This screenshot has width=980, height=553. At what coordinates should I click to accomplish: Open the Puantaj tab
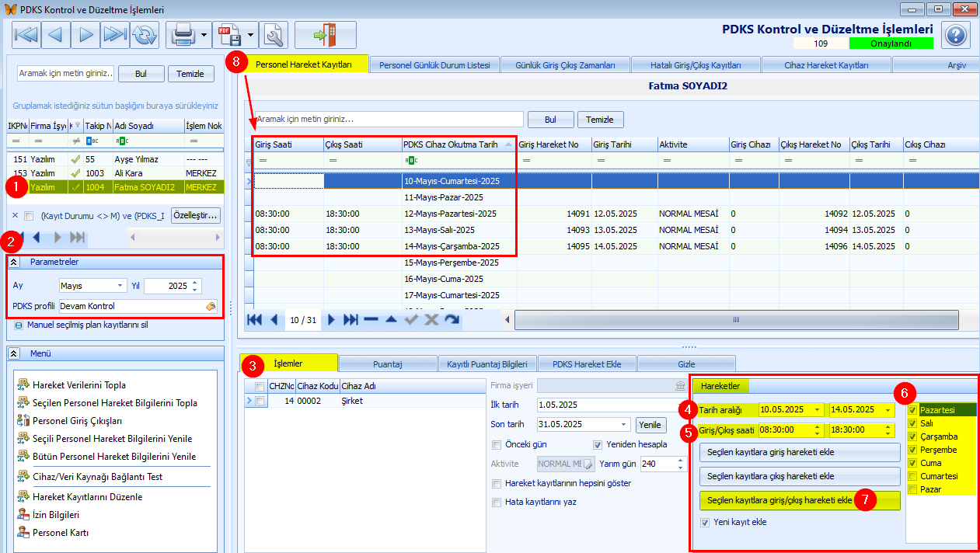point(387,363)
